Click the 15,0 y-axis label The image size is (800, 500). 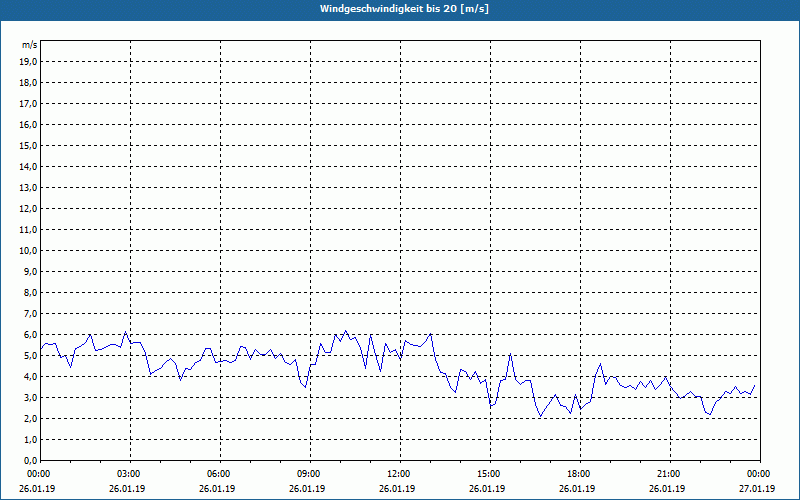coord(28,146)
